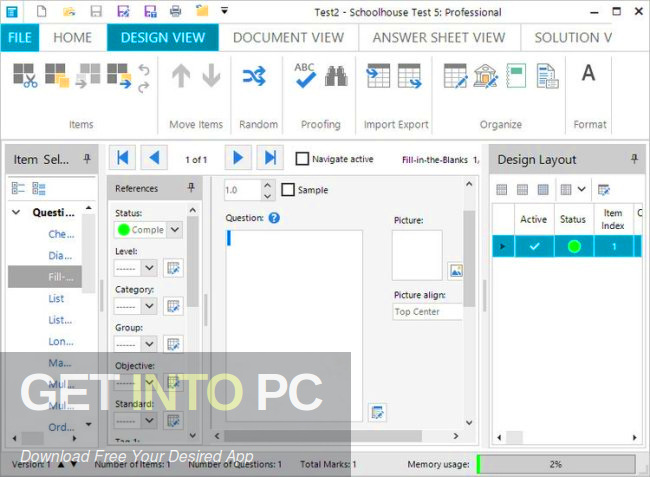Click the Print icon in quick access bar
Viewport: 650px width, 477px height.
[175, 11]
